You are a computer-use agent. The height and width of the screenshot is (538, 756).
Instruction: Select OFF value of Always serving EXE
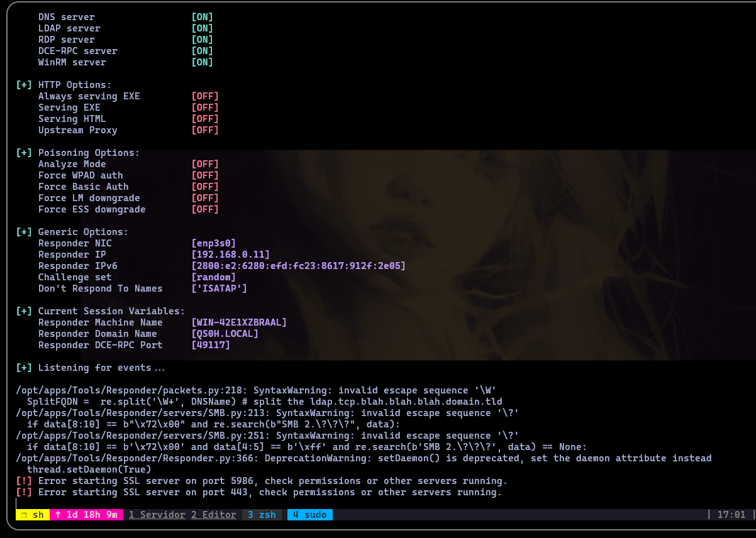205,96
